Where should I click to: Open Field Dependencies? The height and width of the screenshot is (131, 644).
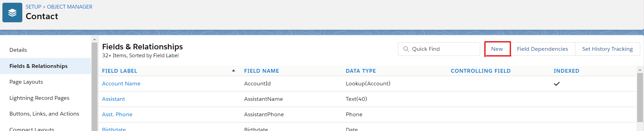coord(542,49)
